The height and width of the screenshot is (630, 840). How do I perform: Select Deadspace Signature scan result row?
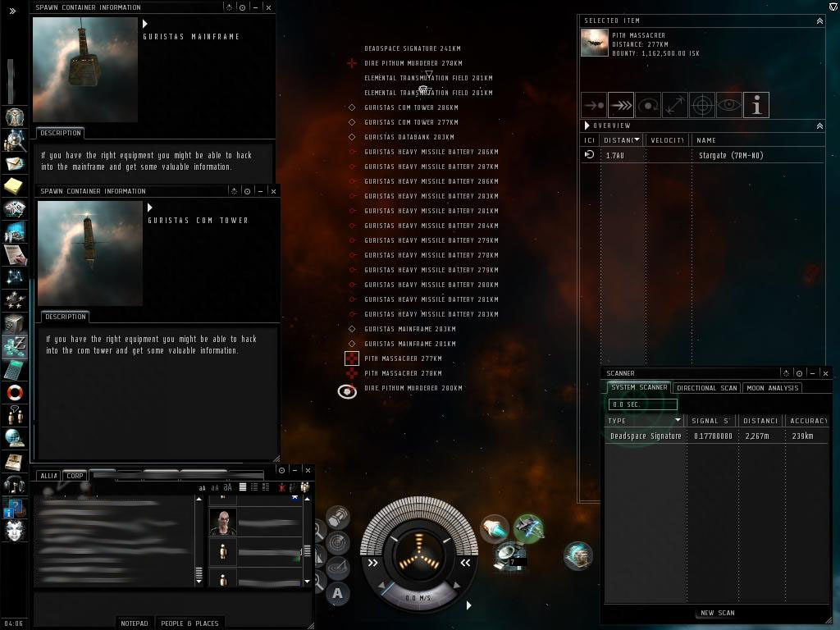pyautogui.click(x=717, y=436)
